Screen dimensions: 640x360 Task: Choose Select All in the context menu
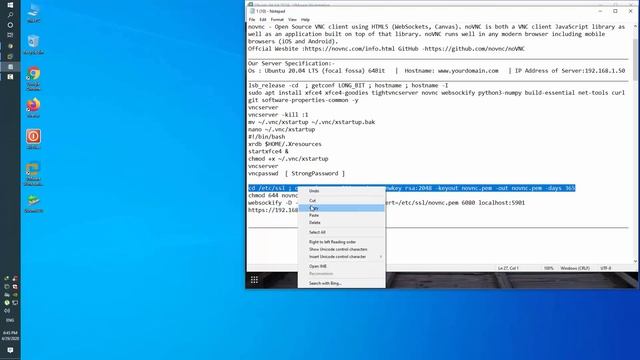pos(342,232)
